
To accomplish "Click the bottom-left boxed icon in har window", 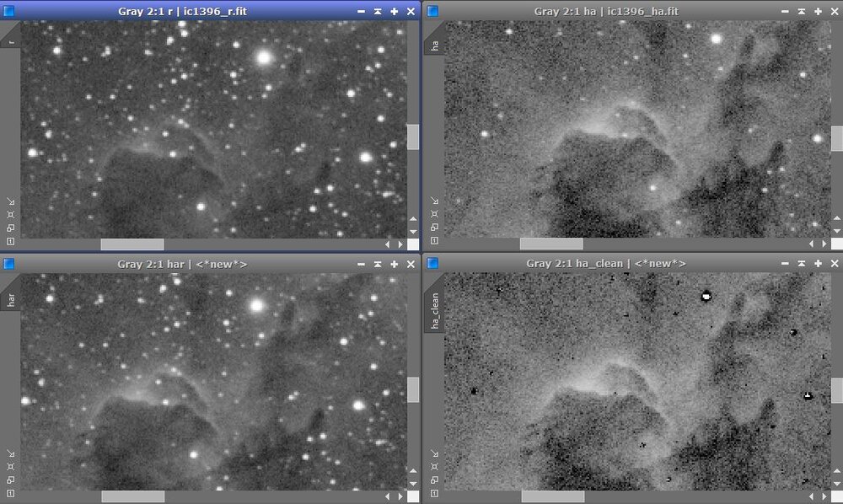I will pos(11,493).
